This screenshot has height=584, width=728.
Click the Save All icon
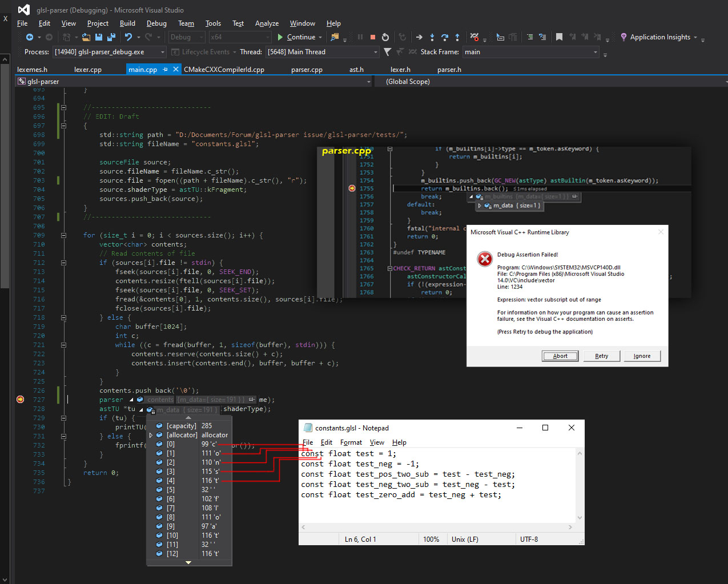click(111, 37)
